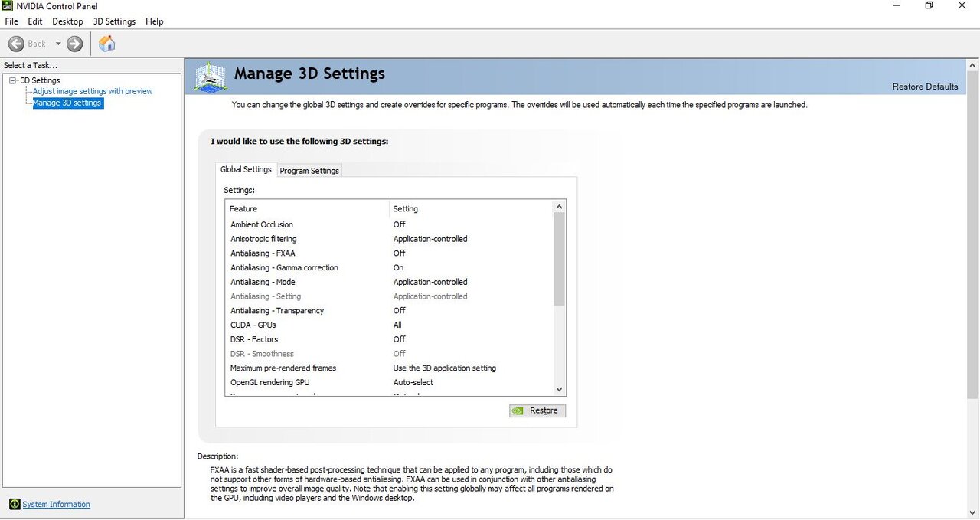Open the Help menu
The image size is (980, 520).
coord(155,21)
